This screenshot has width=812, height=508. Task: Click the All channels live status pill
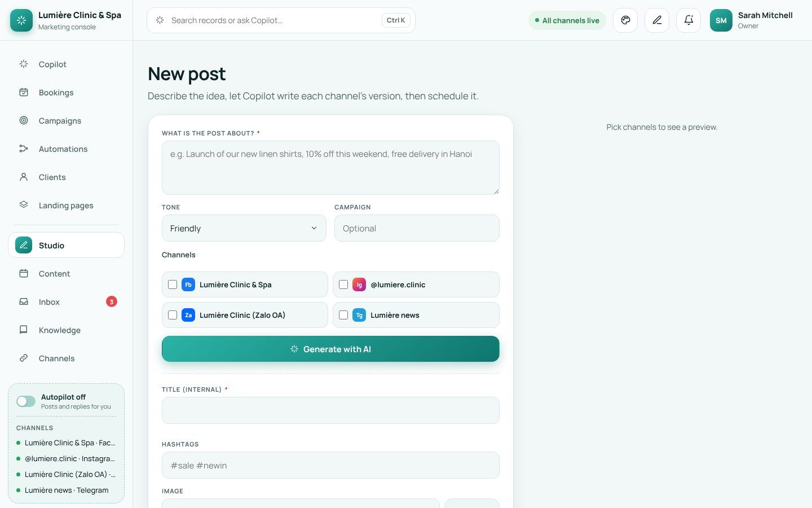click(567, 20)
